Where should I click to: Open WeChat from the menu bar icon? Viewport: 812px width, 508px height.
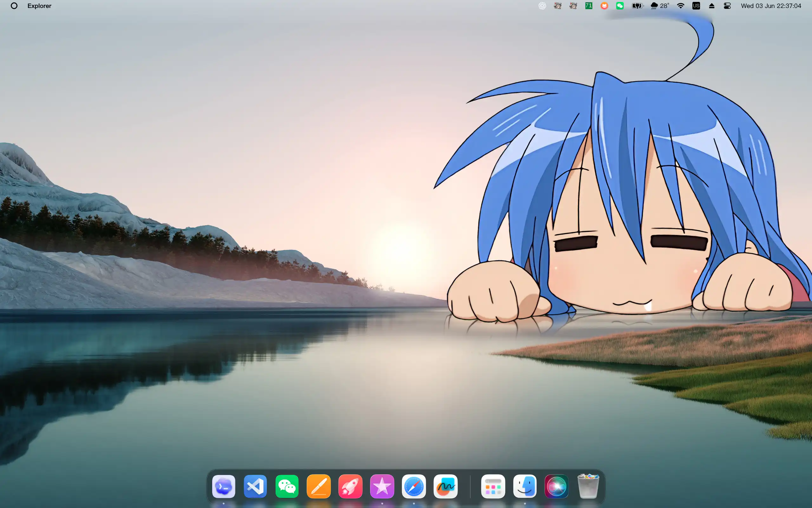pyautogui.click(x=620, y=6)
